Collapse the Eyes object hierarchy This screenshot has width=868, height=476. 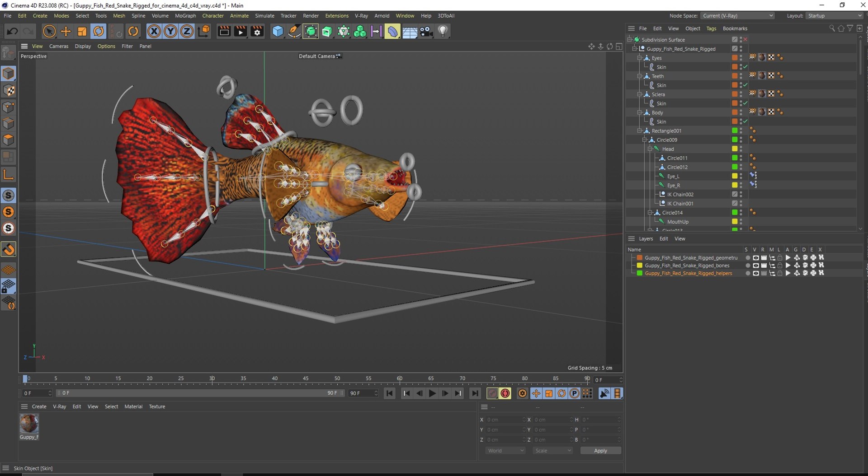(639, 58)
